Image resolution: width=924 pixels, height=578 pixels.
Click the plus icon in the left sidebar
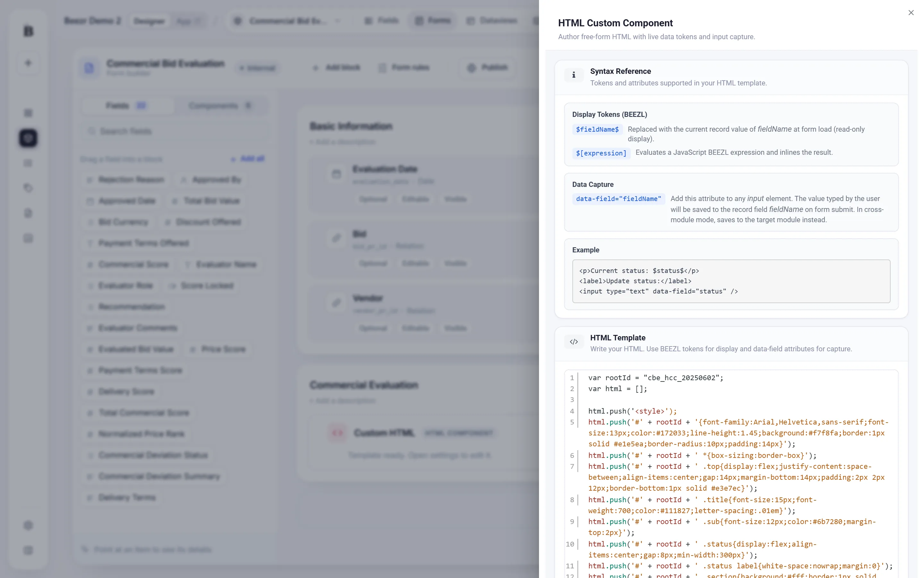pos(28,63)
